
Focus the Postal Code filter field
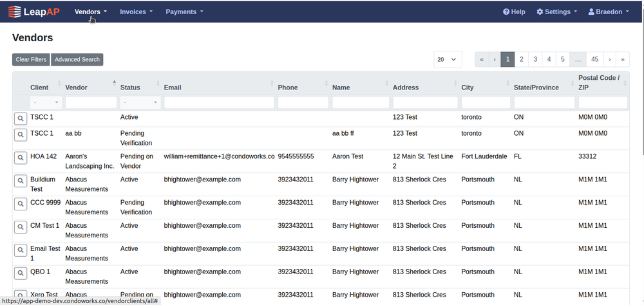click(603, 102)
